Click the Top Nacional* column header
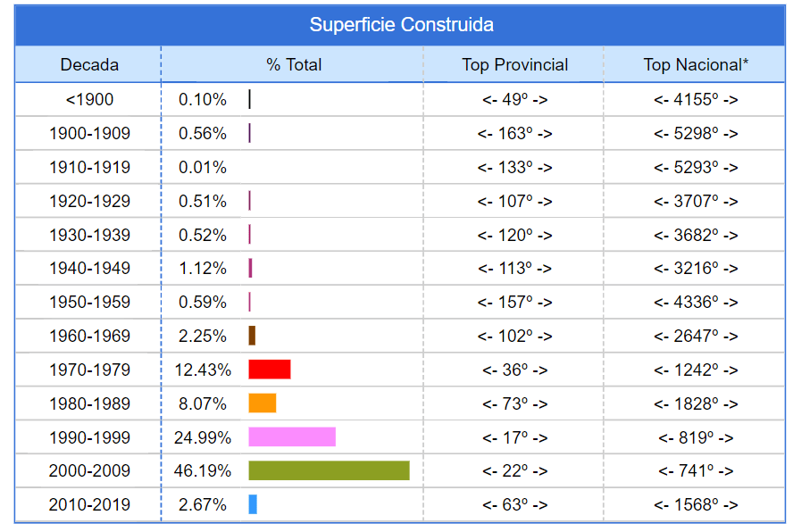The image size is (793, 532). click(696, 64)
